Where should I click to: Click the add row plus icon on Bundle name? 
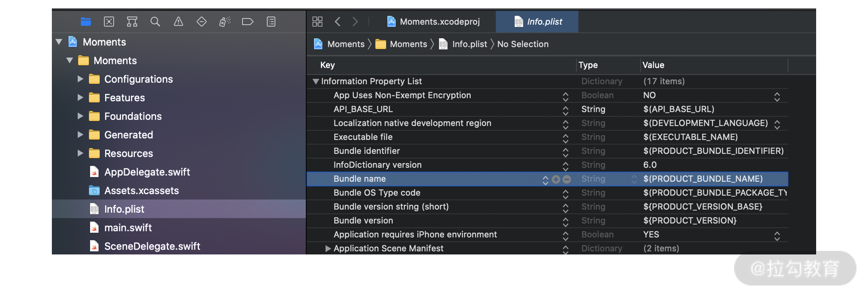point(556,180)
